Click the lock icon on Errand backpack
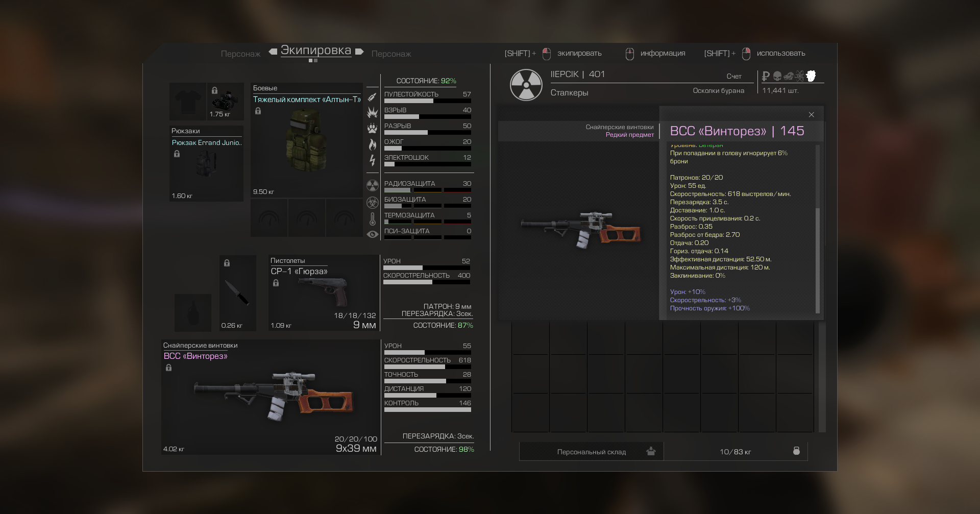The height and width of the screenshot is (514, 980). (x=177, y=154)
